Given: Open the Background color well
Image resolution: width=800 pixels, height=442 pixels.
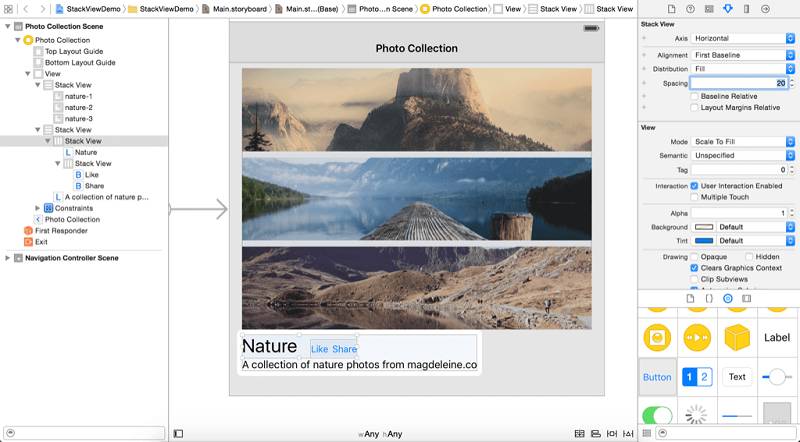Looking at the screenshot, I should tap(704, 227).
